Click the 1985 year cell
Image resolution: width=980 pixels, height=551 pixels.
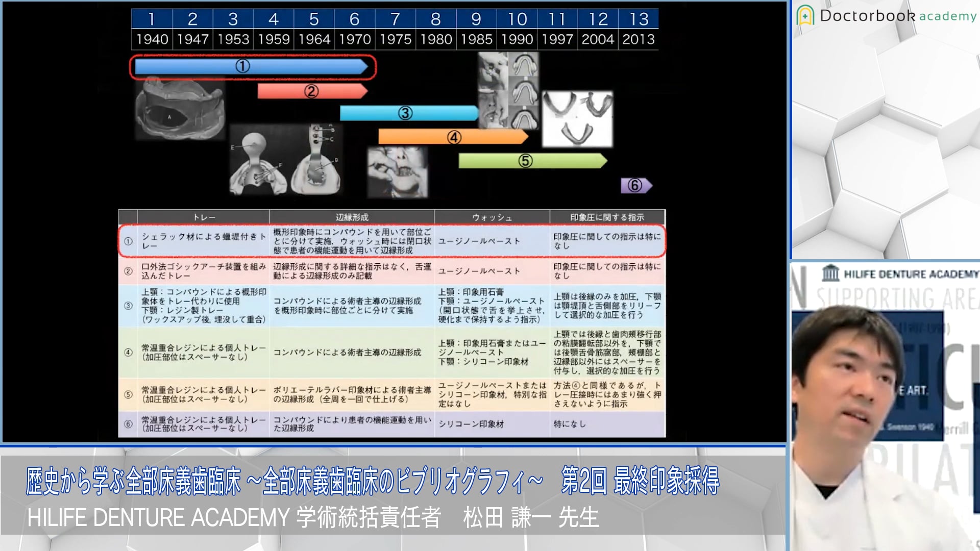click(476, 39)
